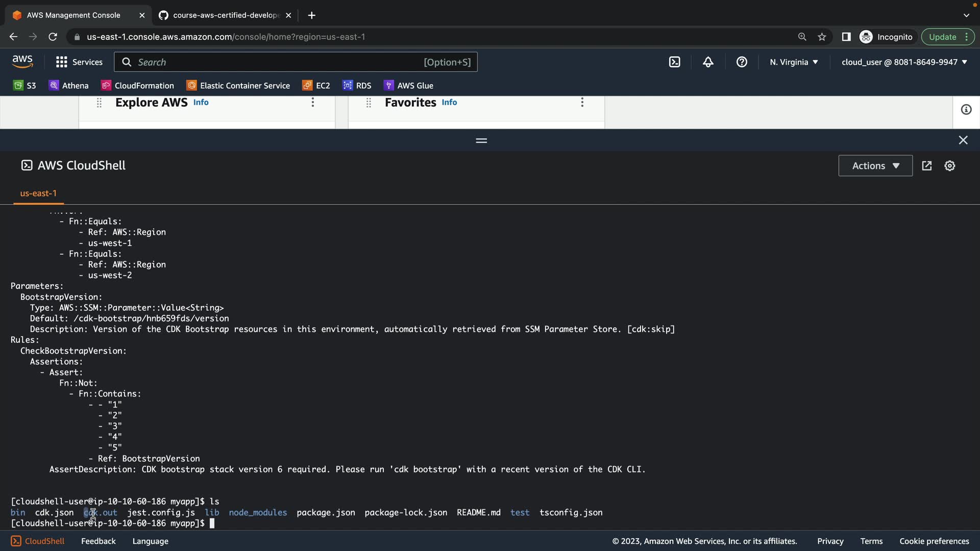Image resolution: width=980 pixels, height=551 pixels.
Task: Click the Feedback link in footer
Action: [98, 541]
